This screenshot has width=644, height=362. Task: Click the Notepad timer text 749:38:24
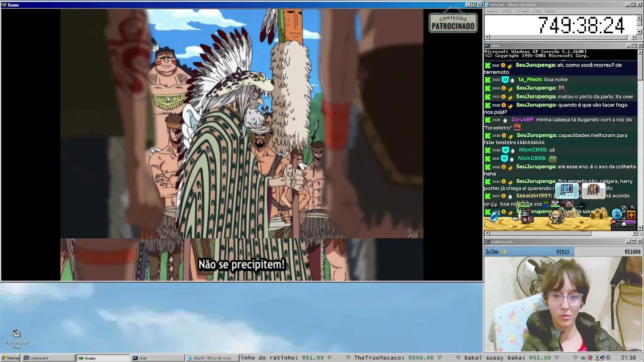click(x=581, y=25)
